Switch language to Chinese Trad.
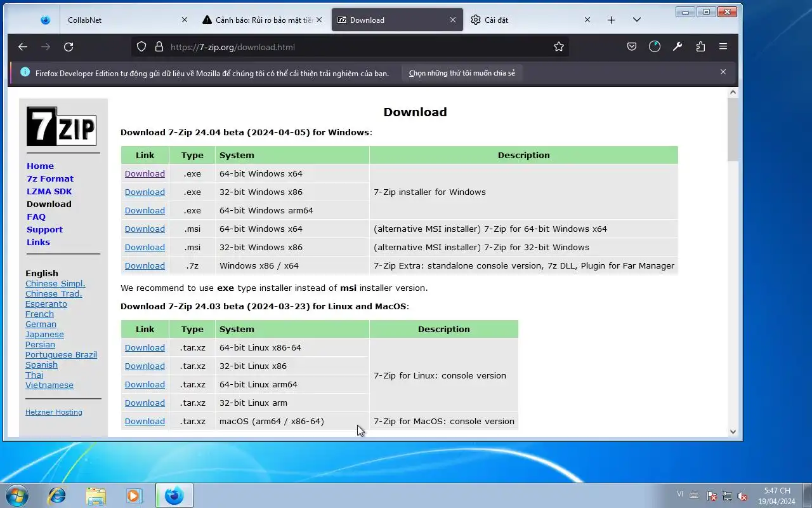Screen dimensions: 812x508 (x=54, y=293)
